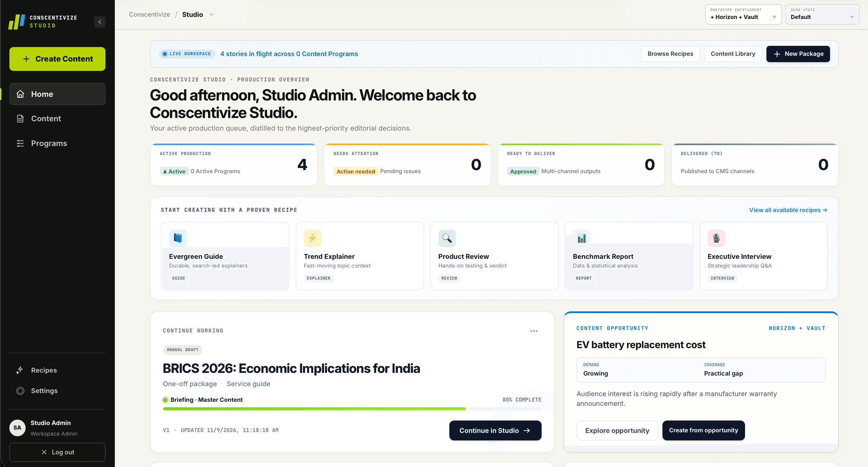Screen dimensions: 868x467
Task: Open Home in the sidebar
Action: click(57, 94)
